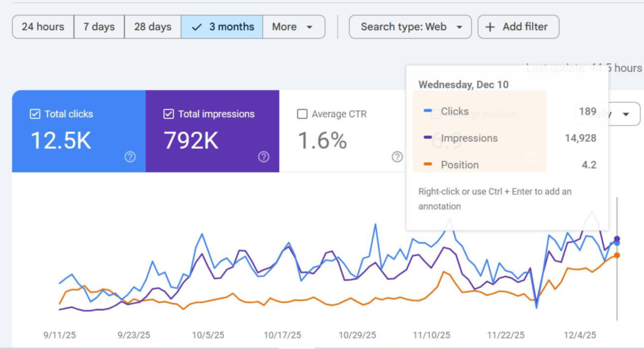Click the 10/17/25 date label on axis
Image resolution: width=644 pixels, height=349 pixels.
[x=282, y=335]
